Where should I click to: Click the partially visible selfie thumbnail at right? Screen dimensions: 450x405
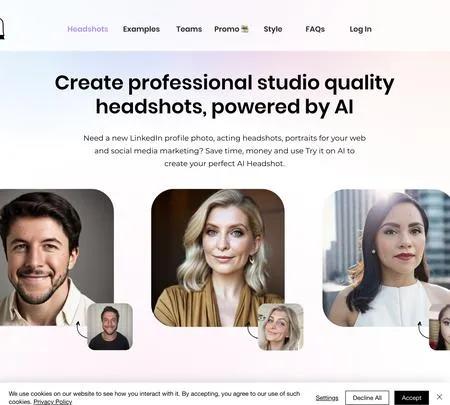pyautogui.click(x=440, y=327)
